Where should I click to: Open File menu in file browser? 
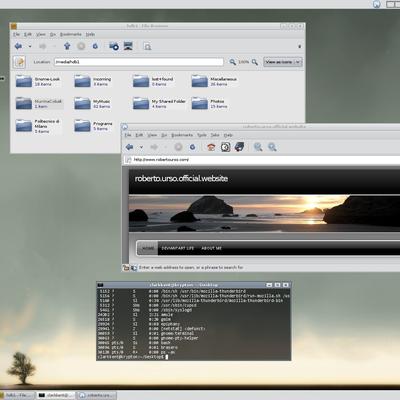pyautogui.click(x=16, y=34)
